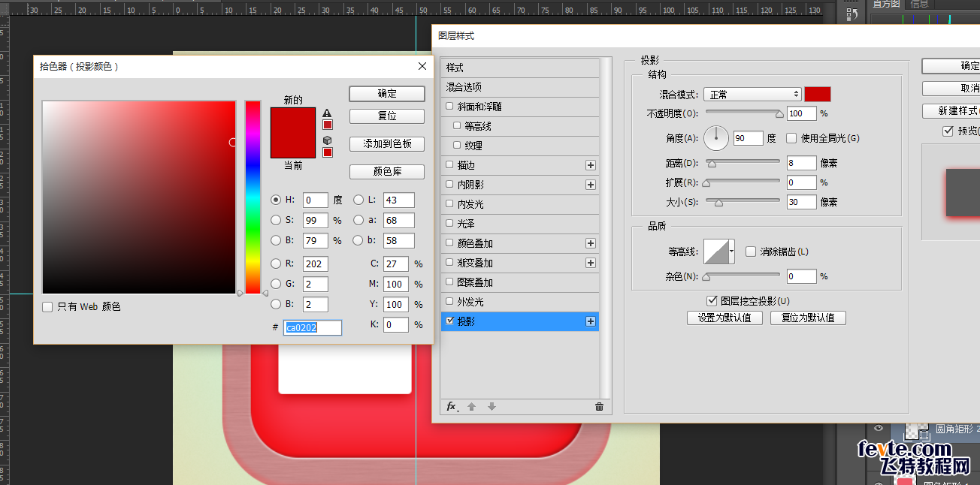980x485 pixels.
Task: Select the R red radio button
Action: (x=276, y=264)
